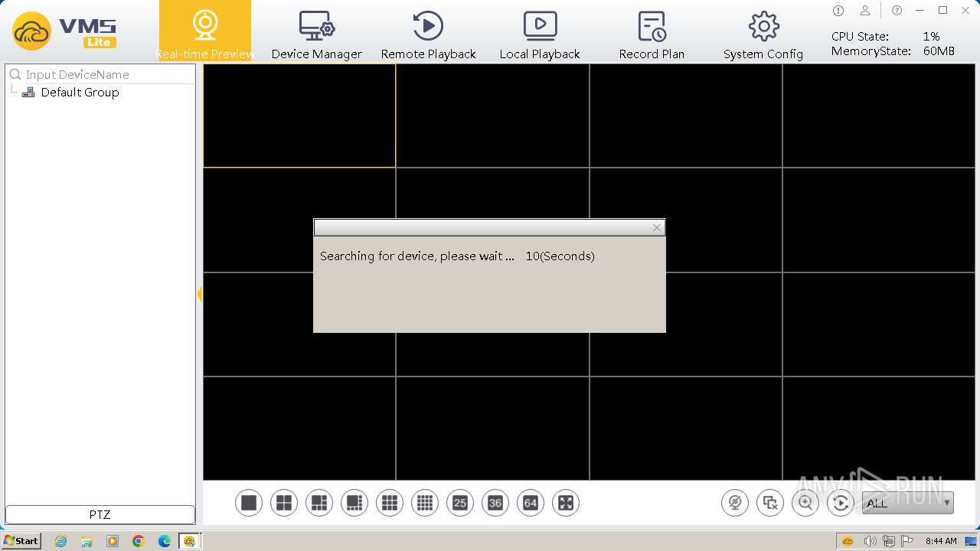Click the 8:44 AM system clock

tap(940, 541)
